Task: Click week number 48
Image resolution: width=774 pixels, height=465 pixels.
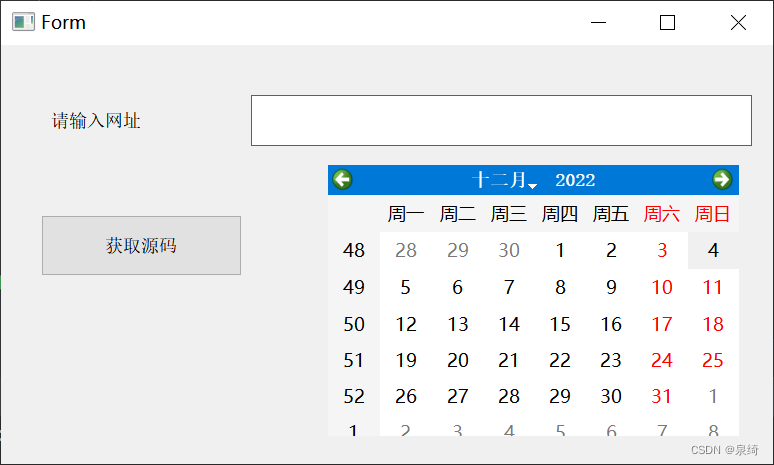Action: pyautogui.click(x=354, y=250)
